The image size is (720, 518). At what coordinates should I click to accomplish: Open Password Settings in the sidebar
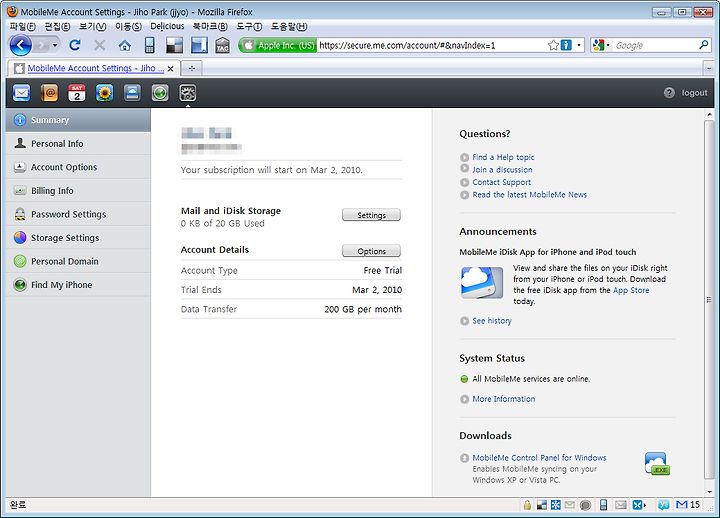tap(78, 214)
